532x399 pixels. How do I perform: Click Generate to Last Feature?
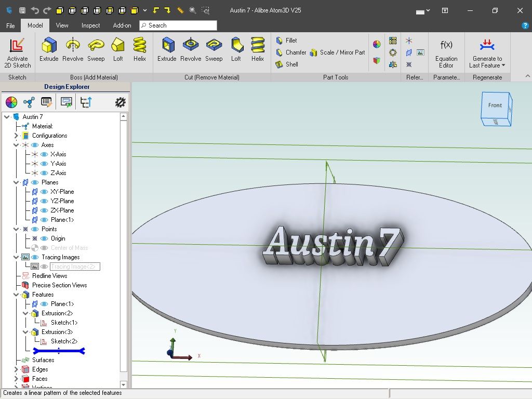487,53
